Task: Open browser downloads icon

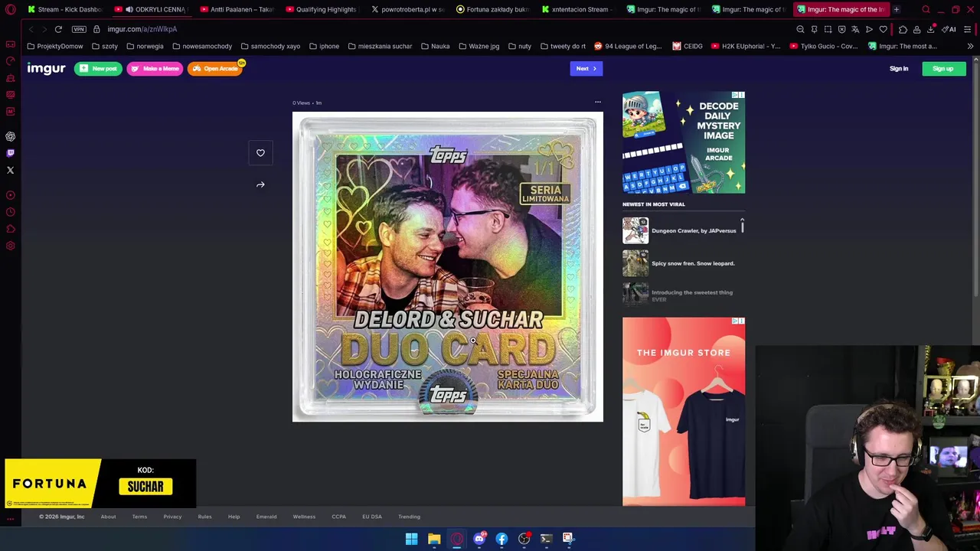Action: click(930, 29)
